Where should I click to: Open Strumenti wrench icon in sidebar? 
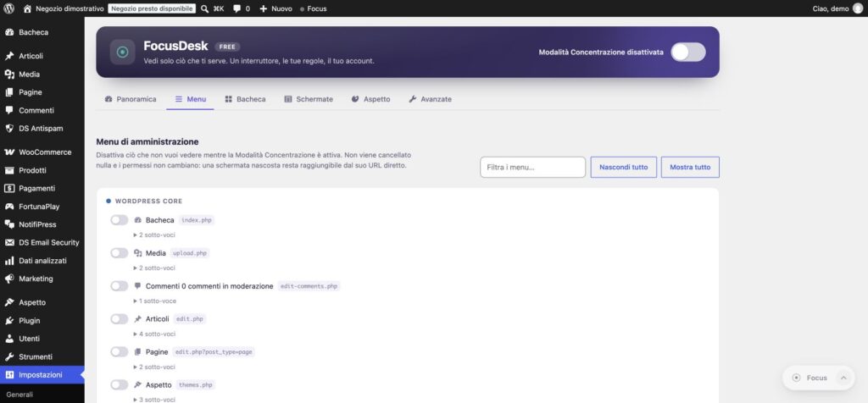pos(8,356)
